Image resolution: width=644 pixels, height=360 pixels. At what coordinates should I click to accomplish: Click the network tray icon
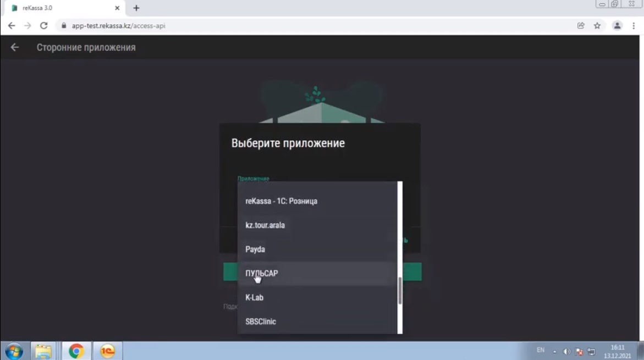pyautogui.click(x=591, y=351)
